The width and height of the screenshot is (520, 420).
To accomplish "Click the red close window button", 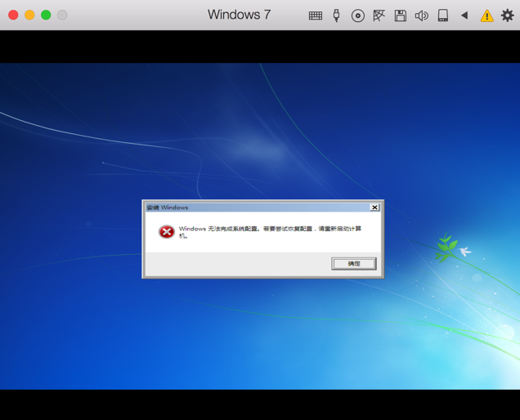I will click(x=13, y=15).
